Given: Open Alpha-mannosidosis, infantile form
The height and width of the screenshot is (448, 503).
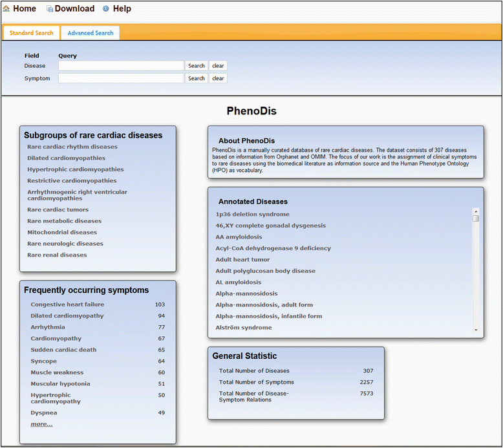Looking at the screenshot, I should (269, 316).
